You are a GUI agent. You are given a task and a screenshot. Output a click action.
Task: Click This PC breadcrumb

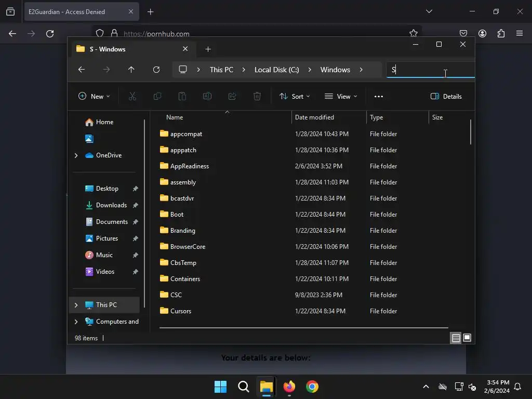221,70
